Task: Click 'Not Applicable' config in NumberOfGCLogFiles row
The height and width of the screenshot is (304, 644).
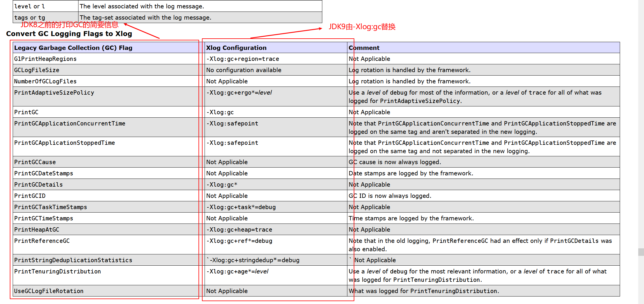Action: 227,81
